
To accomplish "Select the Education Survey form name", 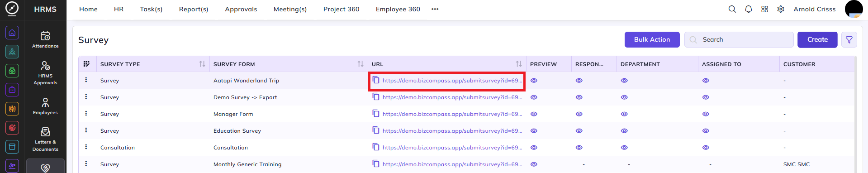I will pos(237,131).
